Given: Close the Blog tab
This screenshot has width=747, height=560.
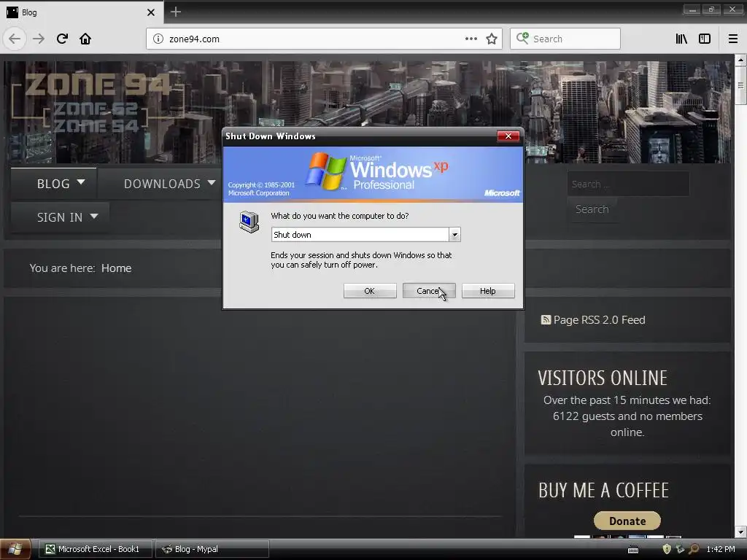Looking at the screenshot, I should click(150, 12).
